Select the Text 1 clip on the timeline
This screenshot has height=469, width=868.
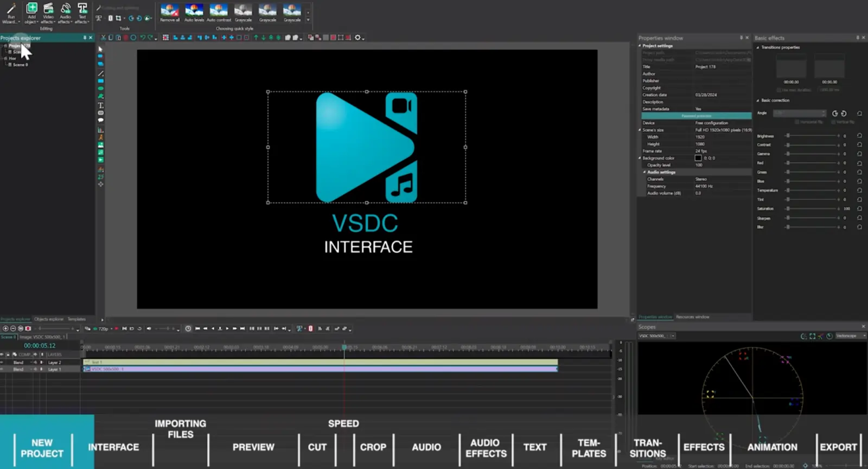(x=320, y=362)
